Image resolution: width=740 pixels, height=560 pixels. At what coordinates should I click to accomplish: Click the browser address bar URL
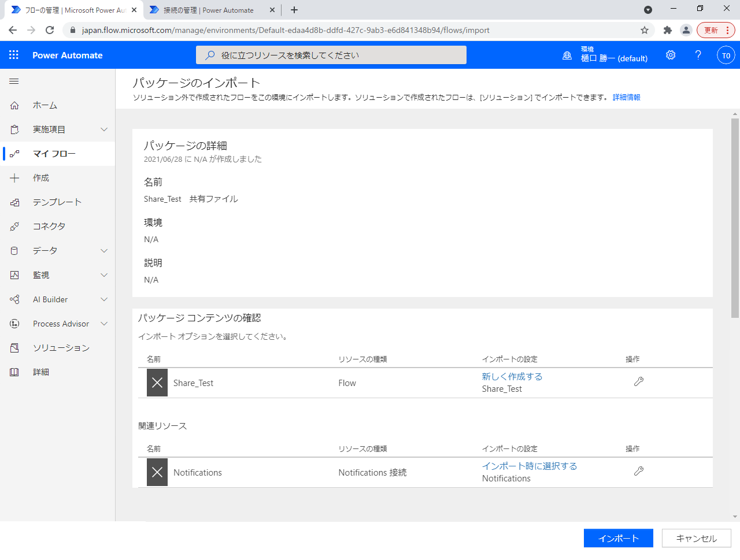click(x=286, y=30)
